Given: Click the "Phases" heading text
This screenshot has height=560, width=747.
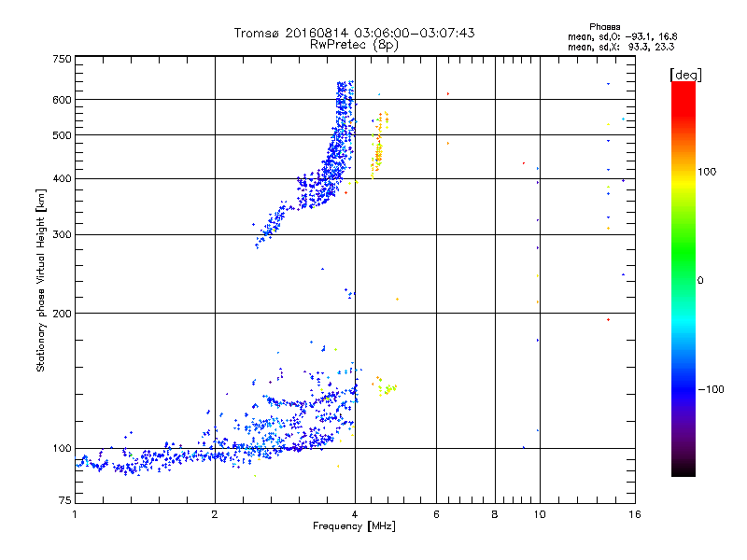Looking at the screenshot, I should pyautogui.click(x=604, y=27).
